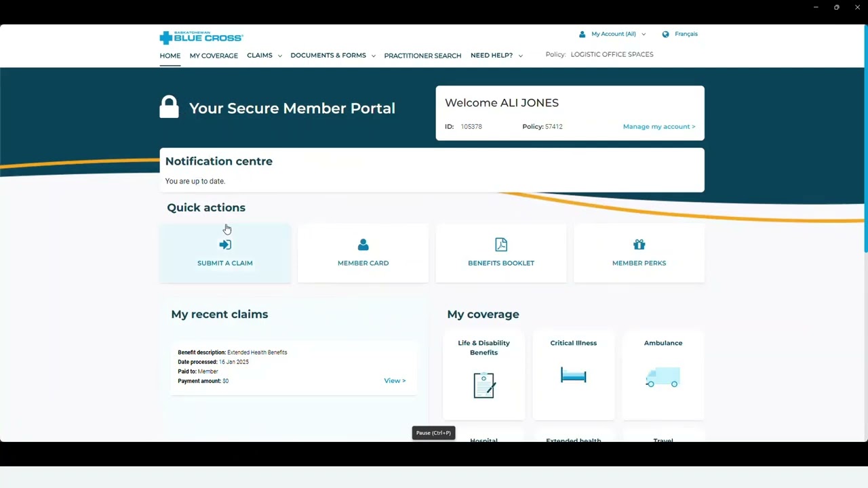Click the Manage my account link

[659, 127]
